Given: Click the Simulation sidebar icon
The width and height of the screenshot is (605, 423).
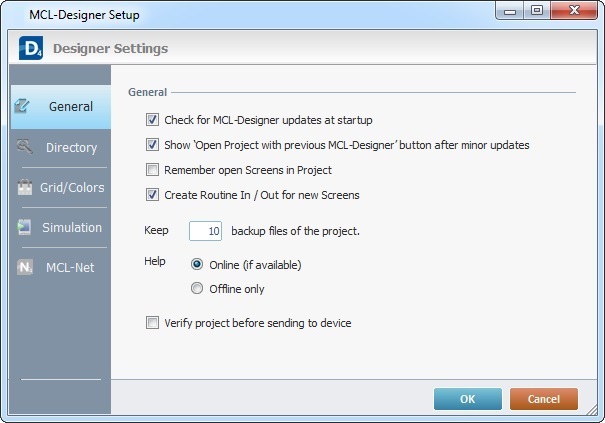Looking at the screenshot, I should coord(25,227).
